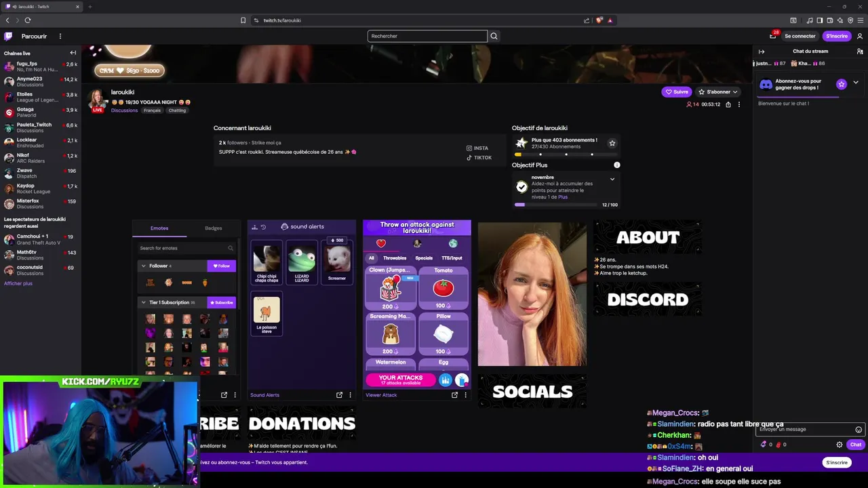Click the emote search magnifier icon
This screenshot has width=868, height=488.
pos(231,248)
